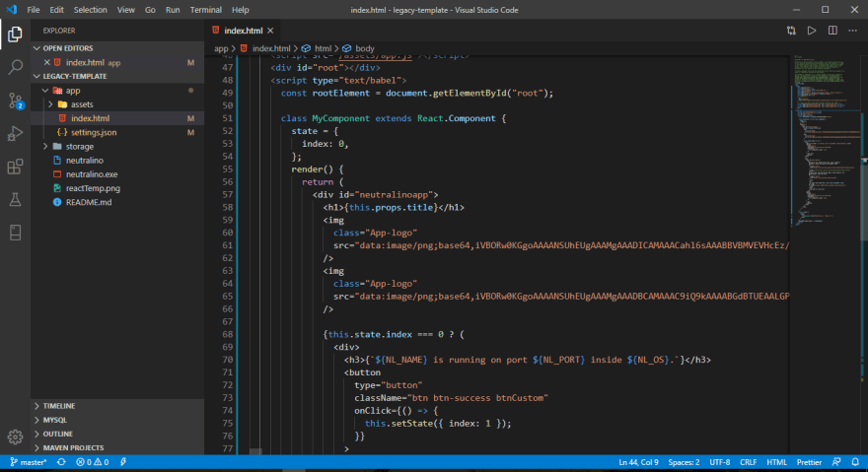Open the panel icon below the flask
This screenshot has height=472, width=868.
pos(15,233)
